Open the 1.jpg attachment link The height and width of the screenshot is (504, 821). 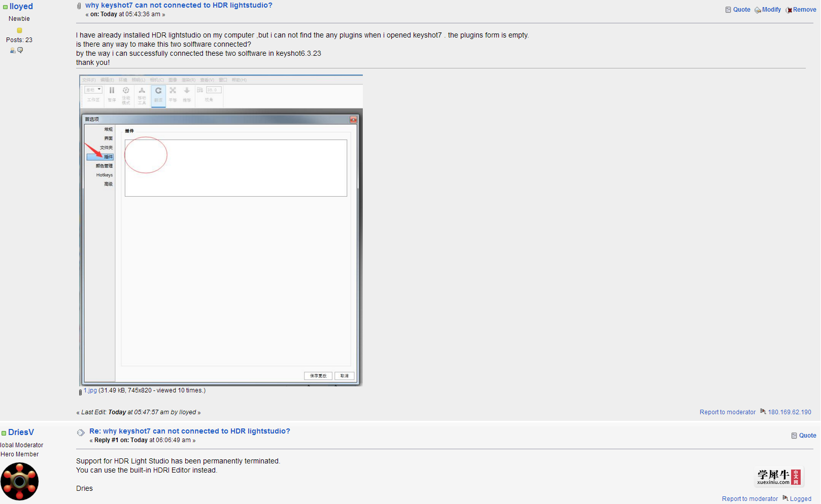click(x=90, y=390)
